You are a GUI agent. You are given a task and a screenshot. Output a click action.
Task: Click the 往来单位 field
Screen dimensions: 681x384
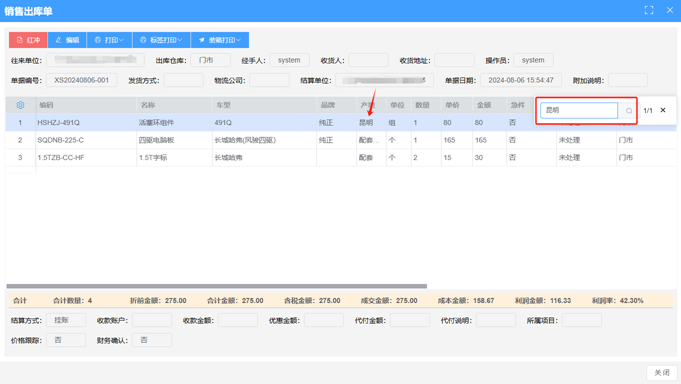click(96, 60)
